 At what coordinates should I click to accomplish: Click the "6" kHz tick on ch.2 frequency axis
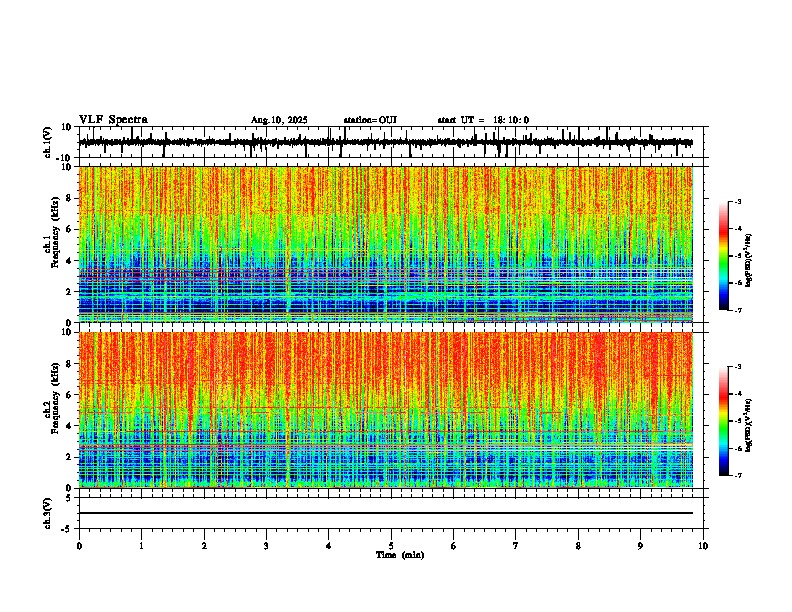pyautogui.click(x=69, y=395)
